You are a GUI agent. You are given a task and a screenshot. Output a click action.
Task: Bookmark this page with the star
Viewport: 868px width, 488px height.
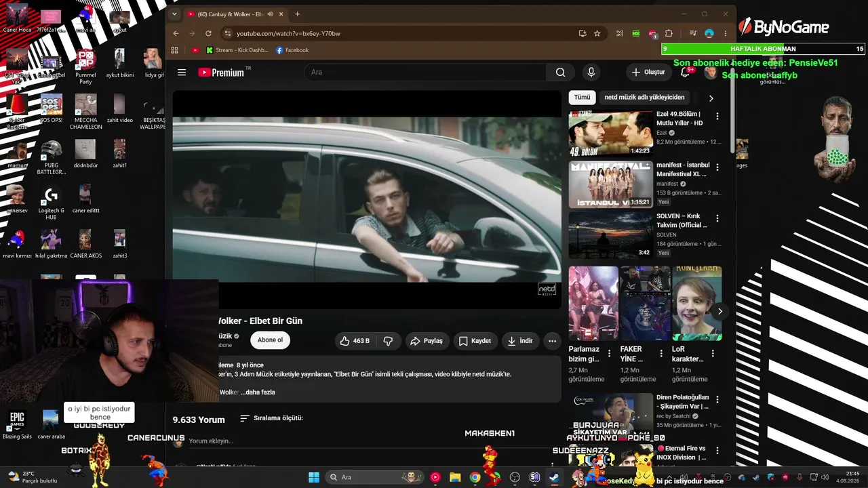(597, 33)
